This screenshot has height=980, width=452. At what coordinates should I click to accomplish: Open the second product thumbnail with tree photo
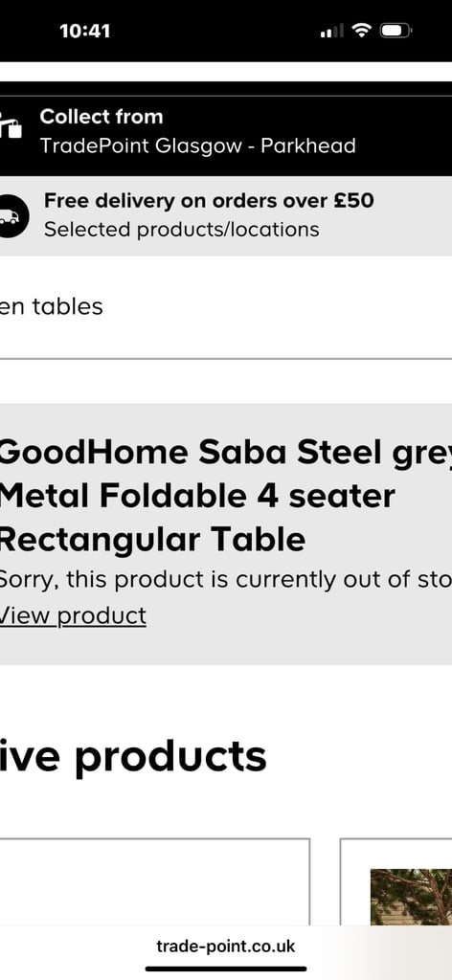coord(412,897)
